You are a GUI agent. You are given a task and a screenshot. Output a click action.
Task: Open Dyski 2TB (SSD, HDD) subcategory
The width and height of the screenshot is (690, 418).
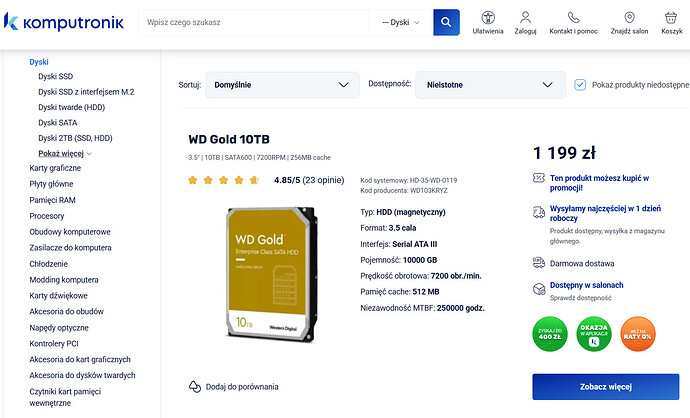tap(75, 138)
